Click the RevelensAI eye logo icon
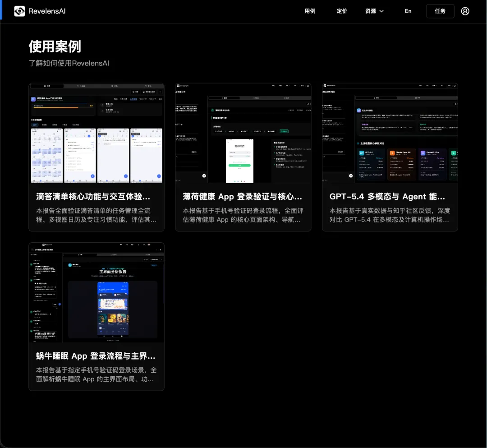The image size is (487, 448). pyautogui.click(x=19, y=11)
